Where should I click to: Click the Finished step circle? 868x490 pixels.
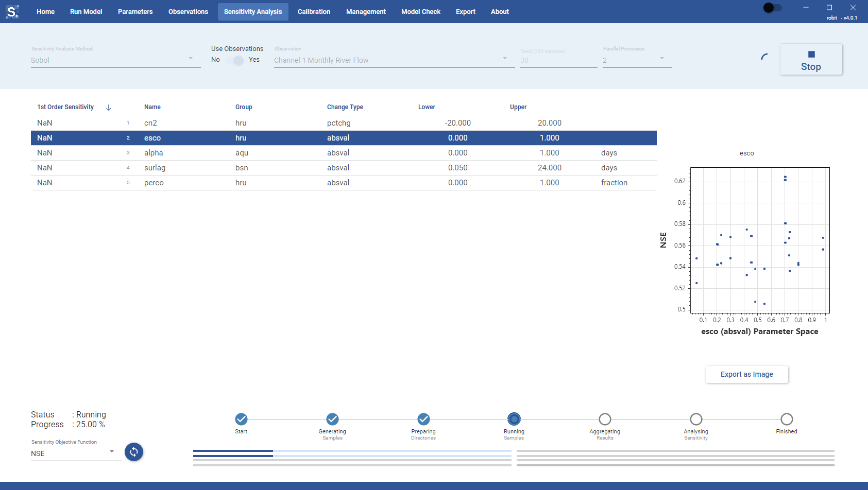point(787,419)
